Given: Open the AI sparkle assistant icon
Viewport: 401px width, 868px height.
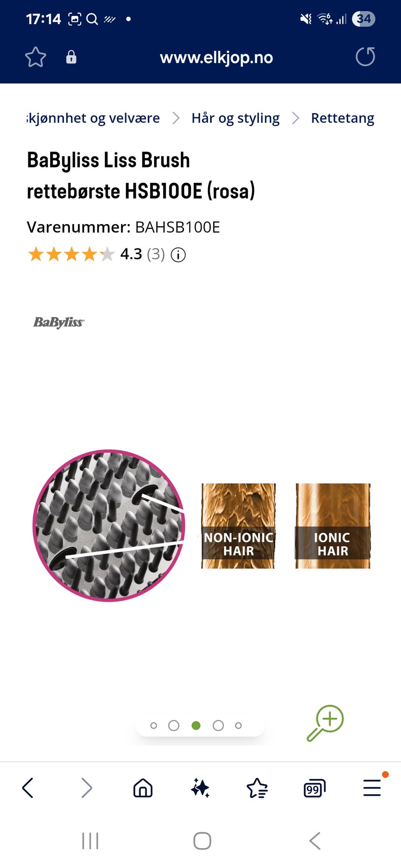Looking at the screenshot, I should pos(200,788).
